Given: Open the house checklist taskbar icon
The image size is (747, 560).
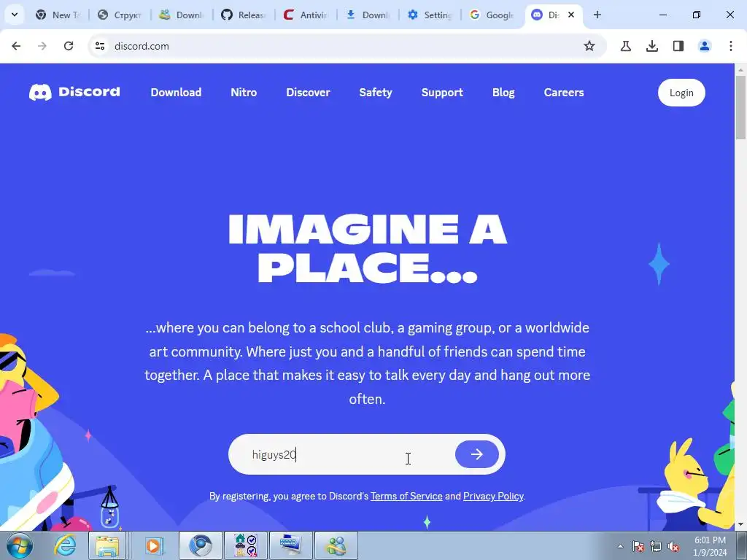Looking at the screenshot, I should click(246, 545).
